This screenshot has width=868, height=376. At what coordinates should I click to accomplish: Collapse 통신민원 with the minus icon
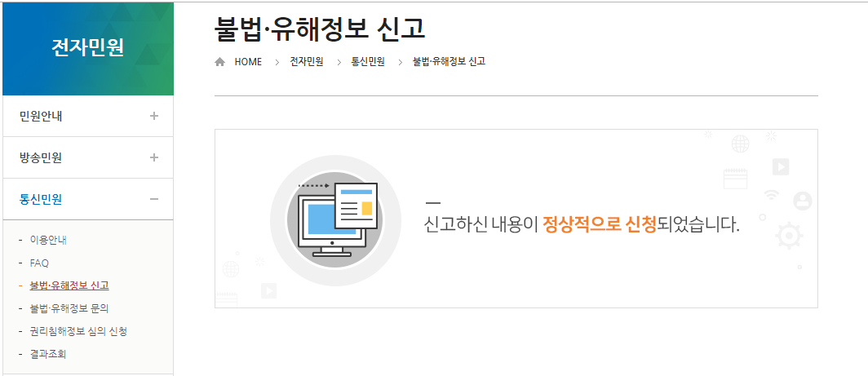(154, 199)
